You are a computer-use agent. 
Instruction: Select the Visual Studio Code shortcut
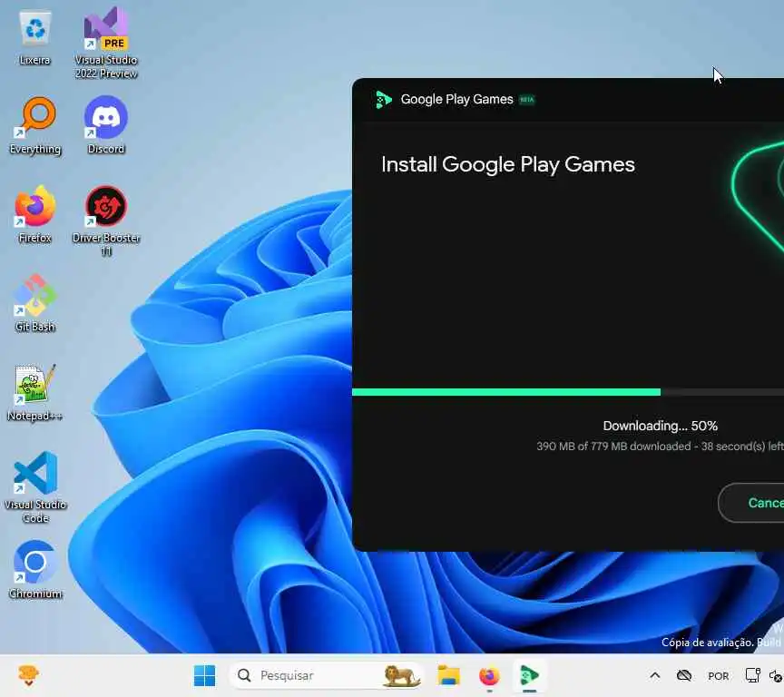(x=35, y=487)
